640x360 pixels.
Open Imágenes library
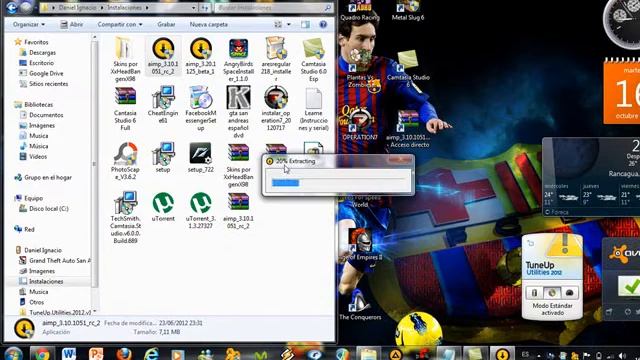coord(41,125)
